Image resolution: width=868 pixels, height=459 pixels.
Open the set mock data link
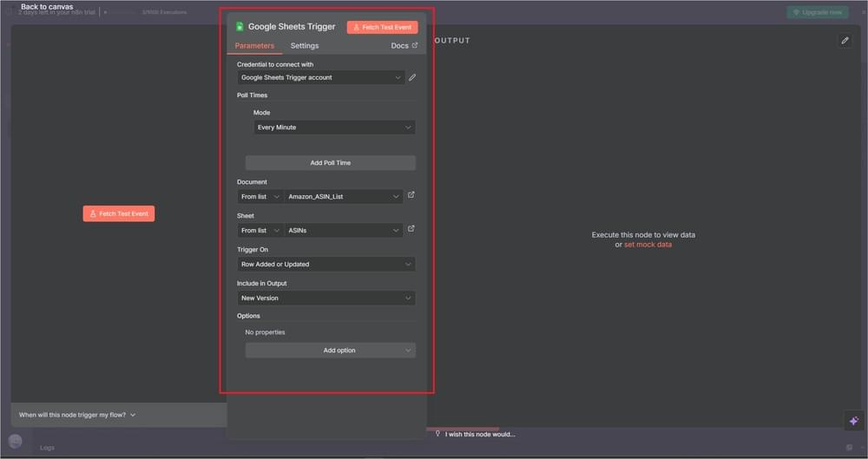(x=648, y=245)
